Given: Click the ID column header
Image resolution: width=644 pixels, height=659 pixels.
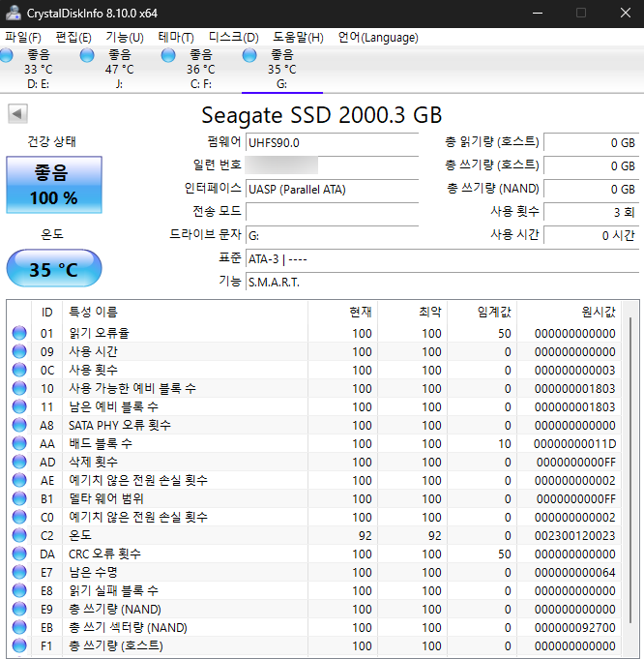Looking at the screenshot, I should coord(46,312).
